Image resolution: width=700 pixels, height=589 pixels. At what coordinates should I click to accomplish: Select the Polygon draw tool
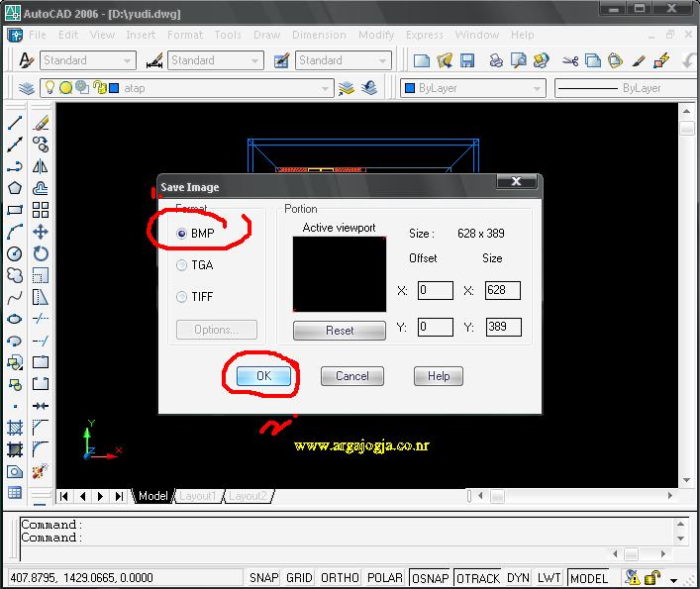click(x=15, y=188)
